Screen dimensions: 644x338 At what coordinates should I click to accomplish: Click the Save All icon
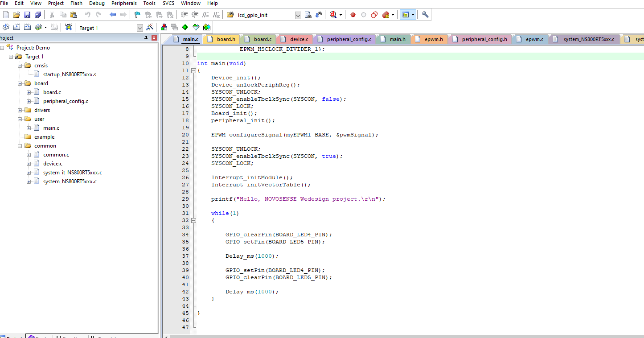pos(38,15)
